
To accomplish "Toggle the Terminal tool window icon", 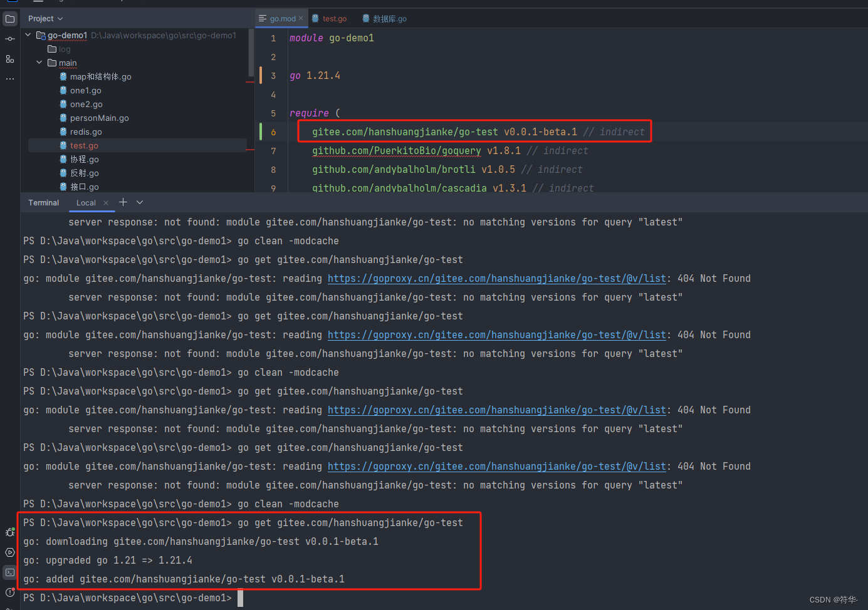I will [x=10, y=572].
